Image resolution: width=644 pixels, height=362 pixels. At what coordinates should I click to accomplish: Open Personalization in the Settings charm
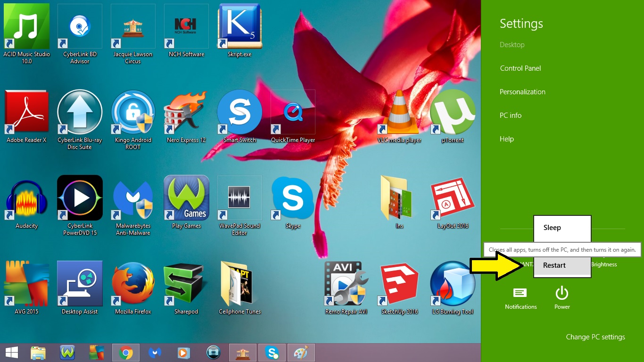pos(522,92)
